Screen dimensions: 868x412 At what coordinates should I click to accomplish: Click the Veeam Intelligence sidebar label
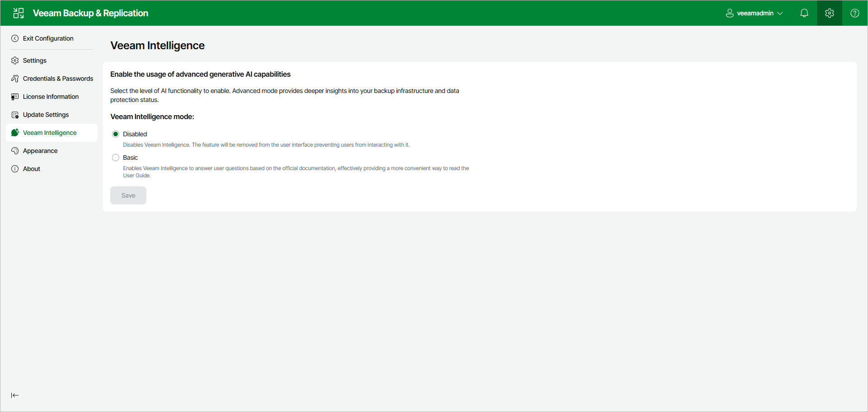(50, 133)
